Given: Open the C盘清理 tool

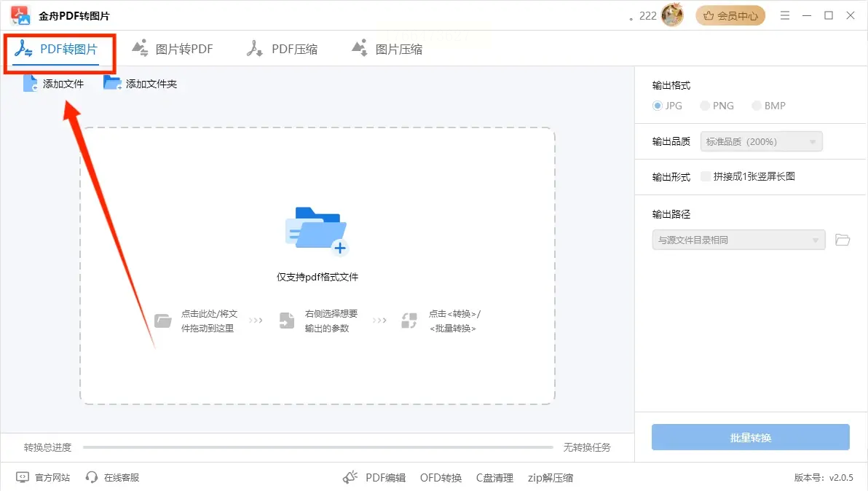Looking at the screenshot, I should [x=494, y=478].
